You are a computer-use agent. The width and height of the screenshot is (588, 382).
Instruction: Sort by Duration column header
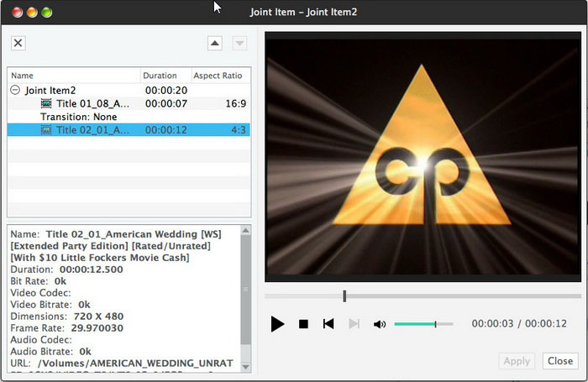click(164, 76)
